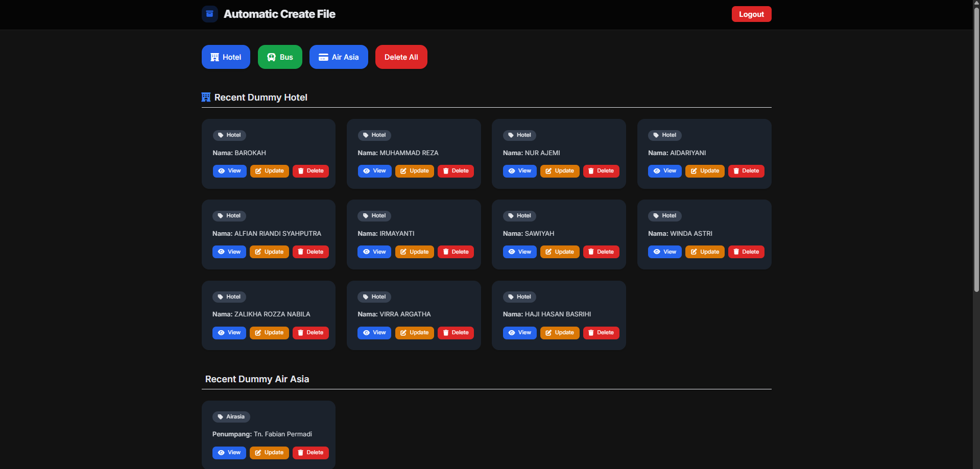
Task: Click the Airasia tag badge on Fabian Permadi card
Action: point(231,417)
